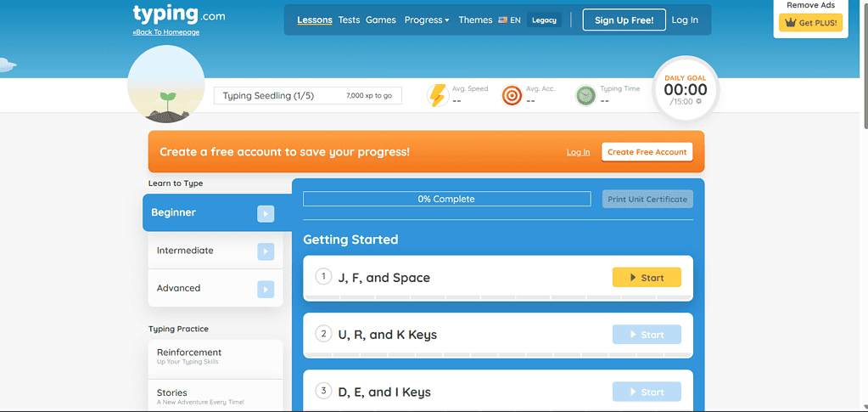Select the Beginner unit tab
Image resolution: width=868 pixels, height=412 pixels.
coord(217,213)
